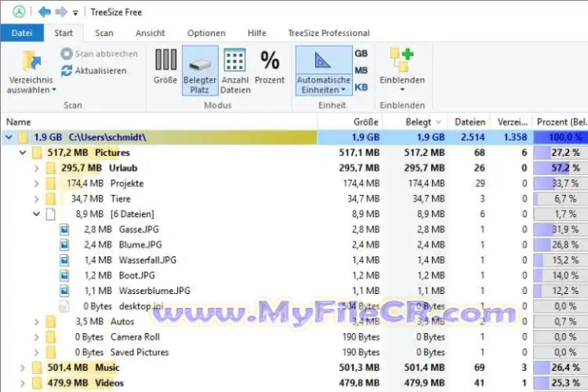Select Belegter Platz display mode
The width and height of the screenshot is (588, 392).
(x=200, y=70)
